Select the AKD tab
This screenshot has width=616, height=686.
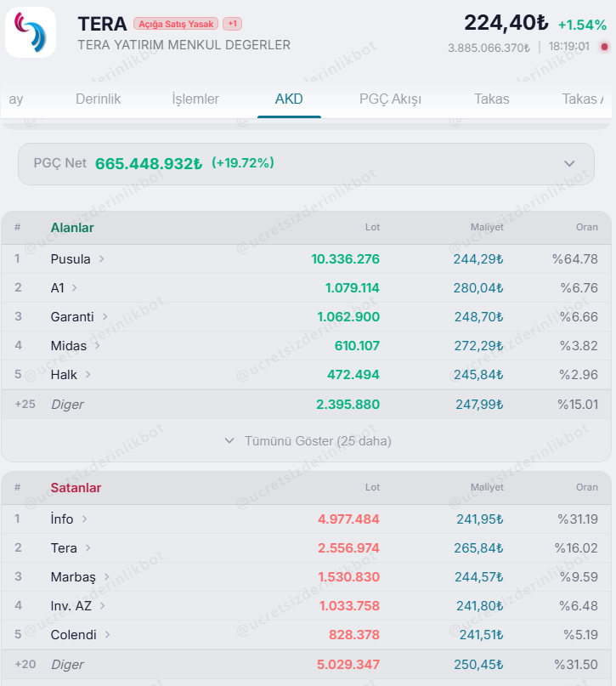(289, 99)
